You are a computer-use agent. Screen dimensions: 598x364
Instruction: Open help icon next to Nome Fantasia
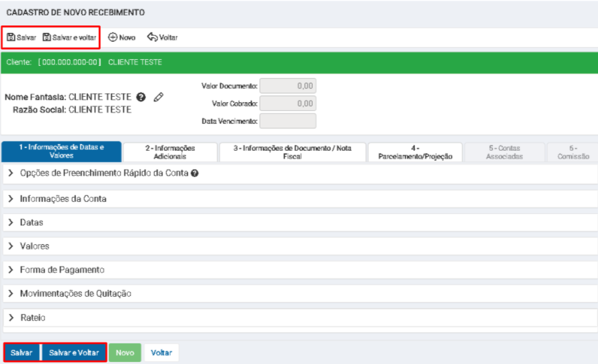click(x=141, y=97)
